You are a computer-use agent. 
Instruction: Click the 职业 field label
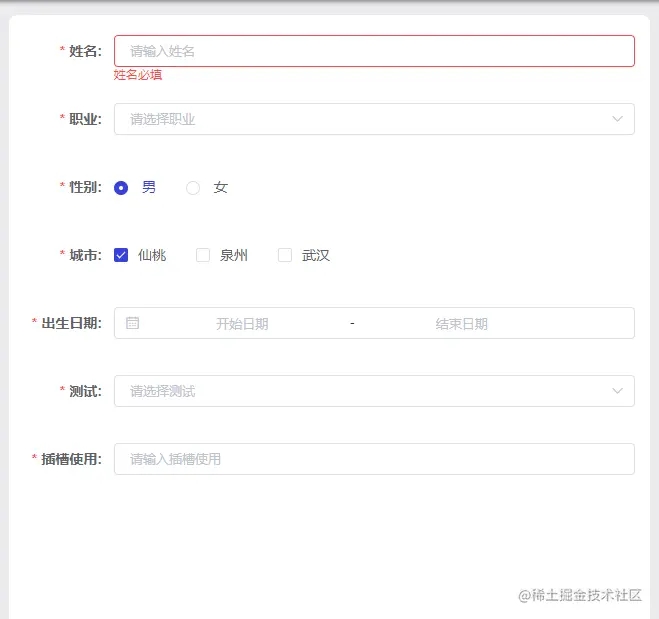85,119
